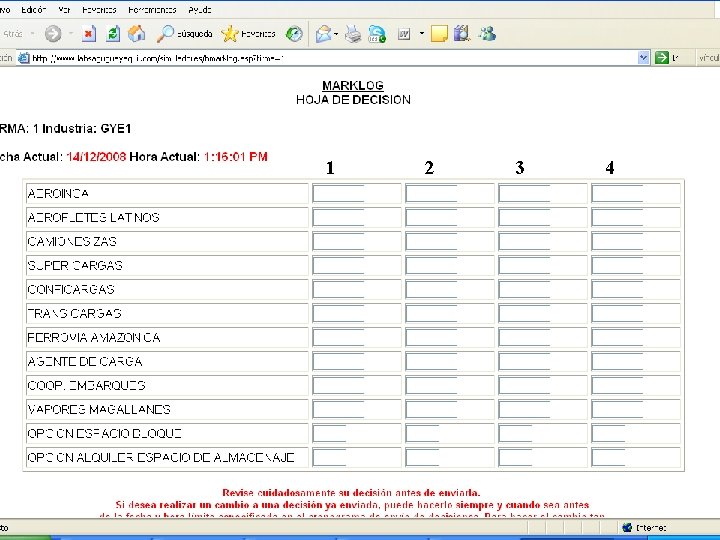Click the Internet zone globe in status bar

(627, 528)
